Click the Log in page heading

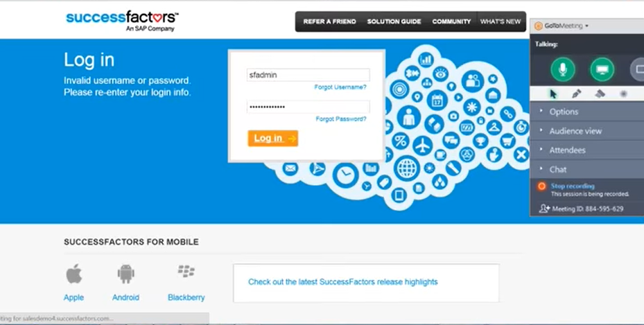coord(89,60)
